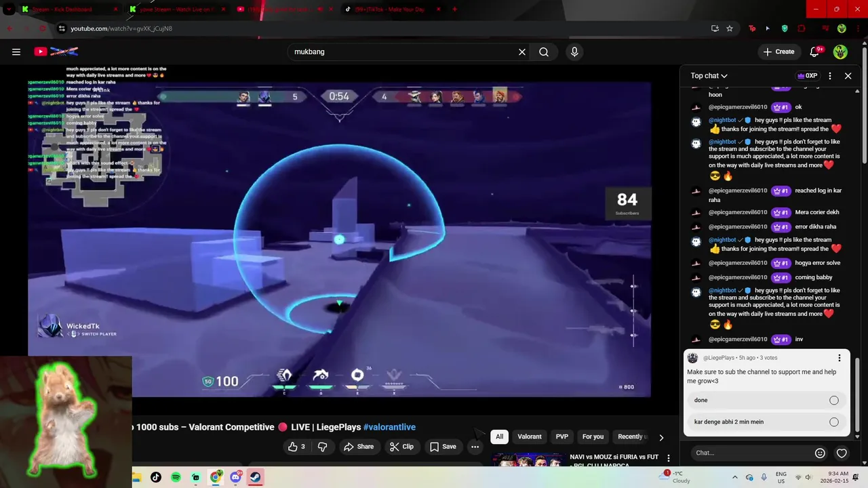
Task: Create a clip with Clip button
Action: [x=401, y=447]
